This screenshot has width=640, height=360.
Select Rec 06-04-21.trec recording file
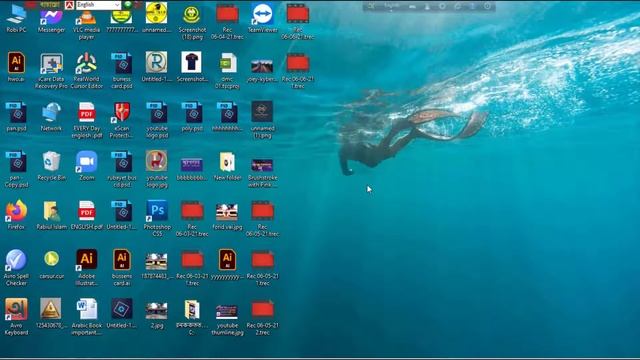pyautogui.click(x=227, y=21)
